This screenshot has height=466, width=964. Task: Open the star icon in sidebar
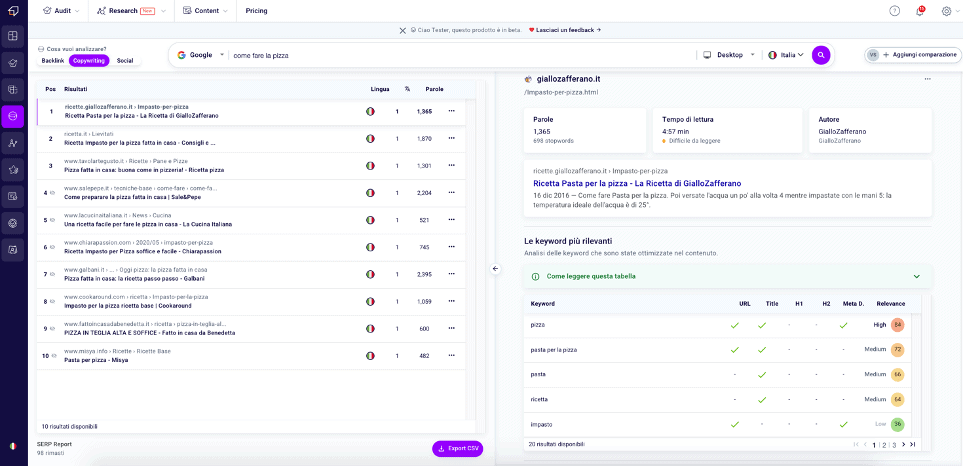(13, 170)
